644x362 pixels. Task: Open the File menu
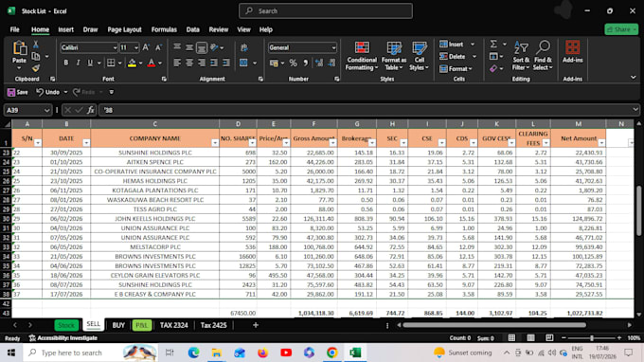[x=15, y=29]
